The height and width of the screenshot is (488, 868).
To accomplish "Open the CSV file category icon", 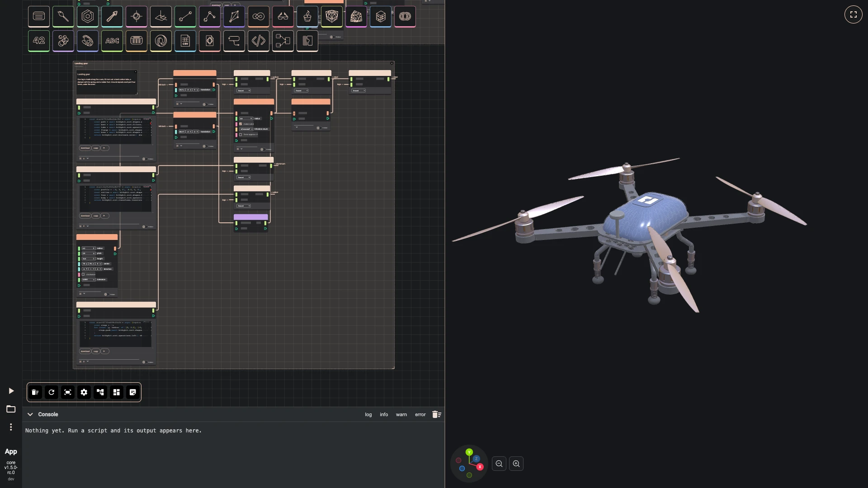I will pos(185,41).
